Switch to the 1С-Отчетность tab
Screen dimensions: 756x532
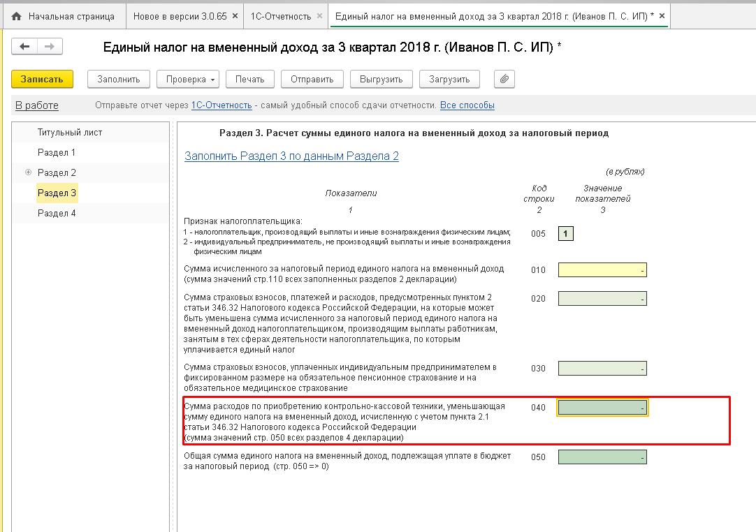point(281,16)
